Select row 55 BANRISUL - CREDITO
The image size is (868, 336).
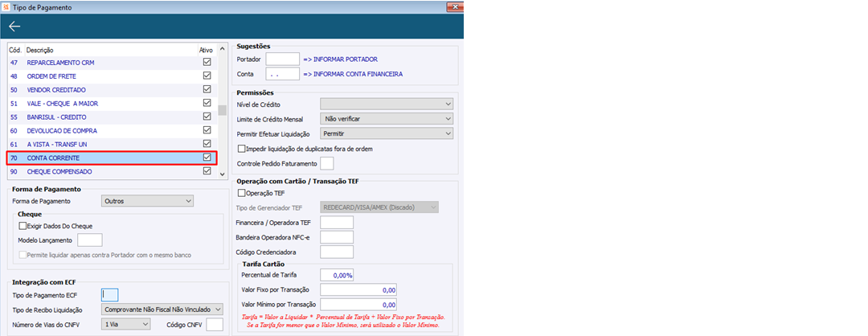112,117
